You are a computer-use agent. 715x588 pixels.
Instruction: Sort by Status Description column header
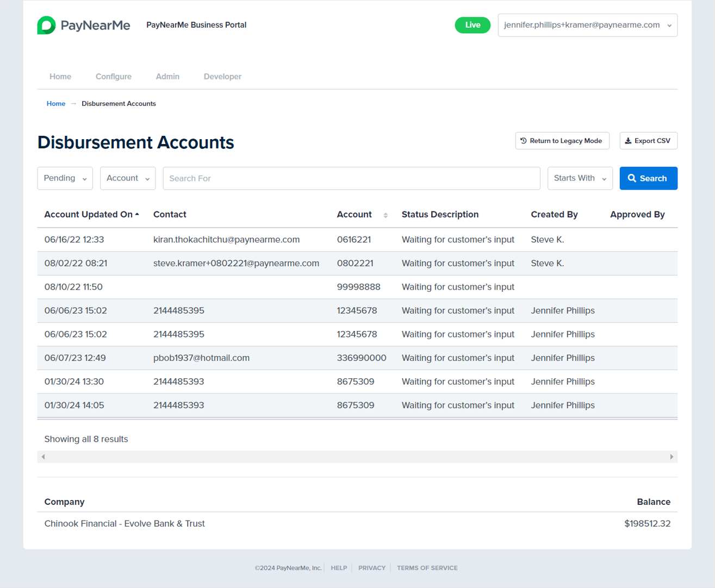440,215
